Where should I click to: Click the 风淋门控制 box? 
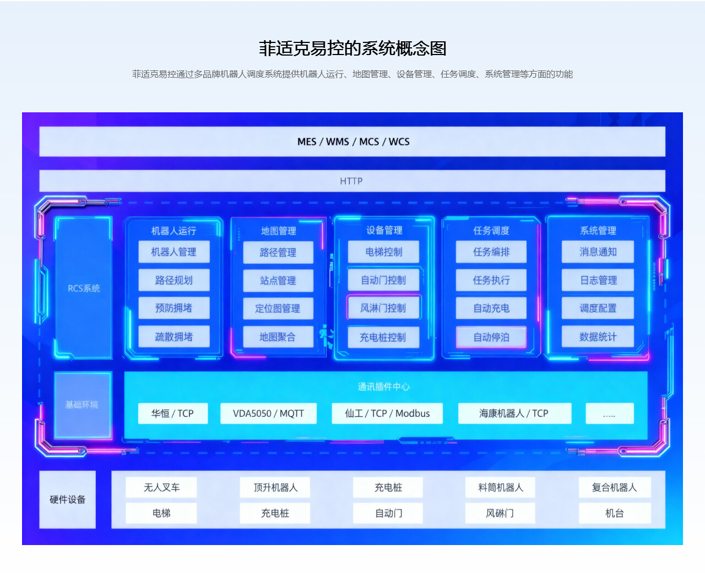(x=384, y=308)
